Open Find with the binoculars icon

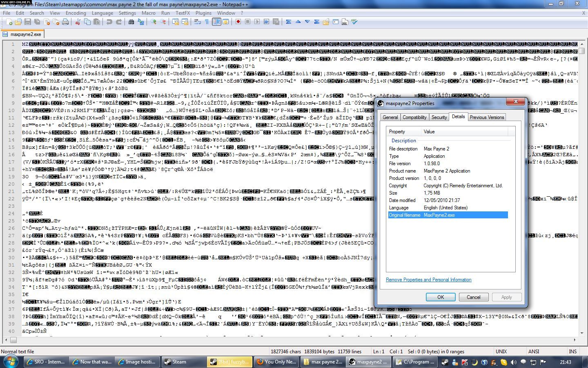[x=131, y=22]
